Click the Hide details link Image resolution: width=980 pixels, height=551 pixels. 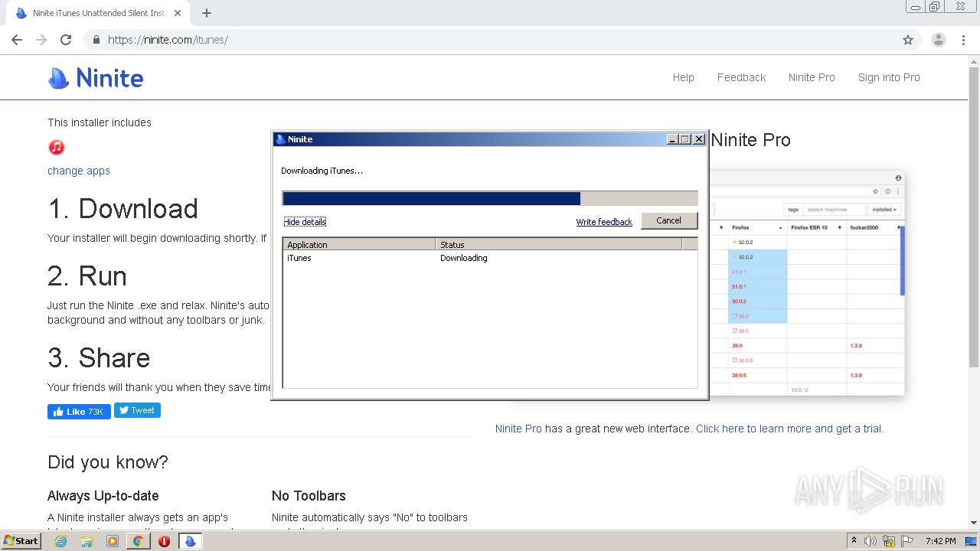305,222
